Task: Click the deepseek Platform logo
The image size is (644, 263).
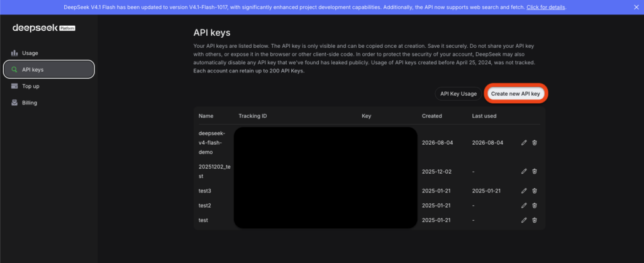Action: click(x=44, y=28)
